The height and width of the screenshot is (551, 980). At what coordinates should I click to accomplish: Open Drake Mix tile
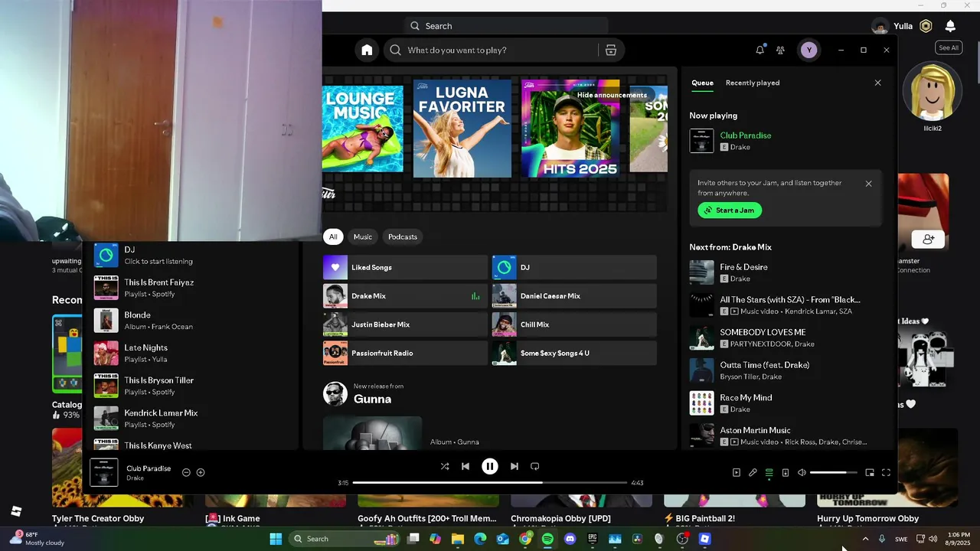tap(405, 296)
